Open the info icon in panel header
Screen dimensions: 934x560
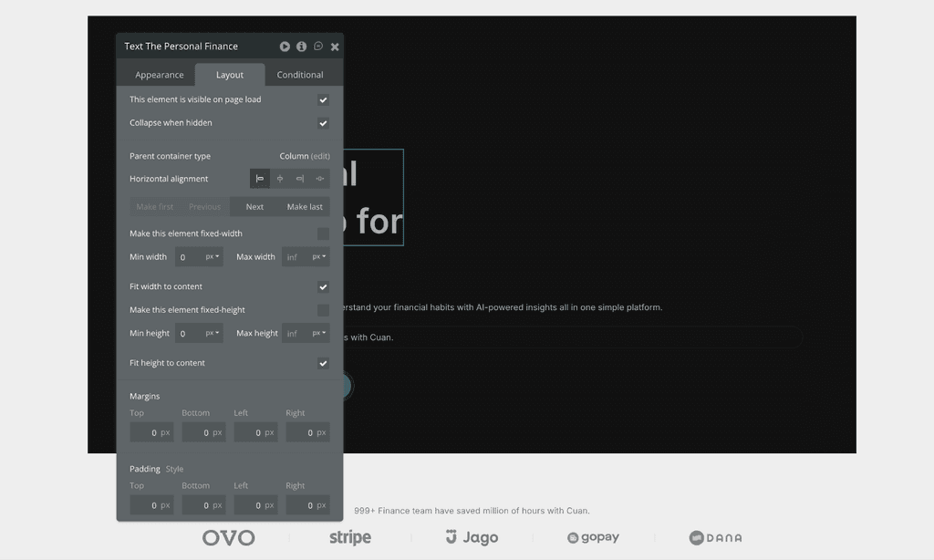(301, 47)
